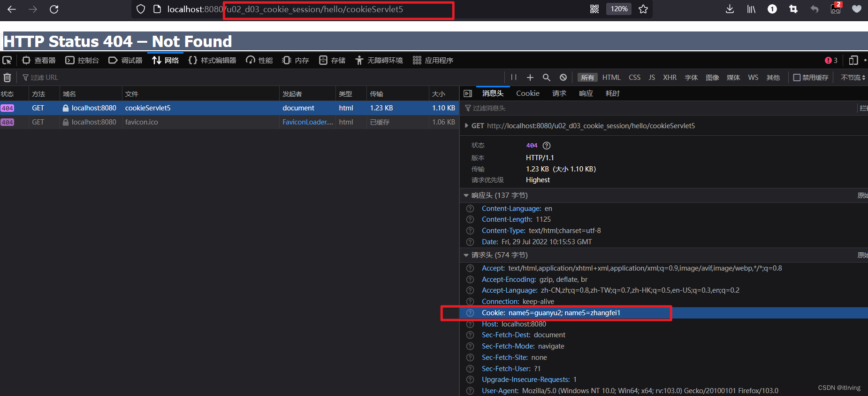The image size is (868, 396).
Task: Switch to the 性能 devtools tab
Action: point(259,60)
